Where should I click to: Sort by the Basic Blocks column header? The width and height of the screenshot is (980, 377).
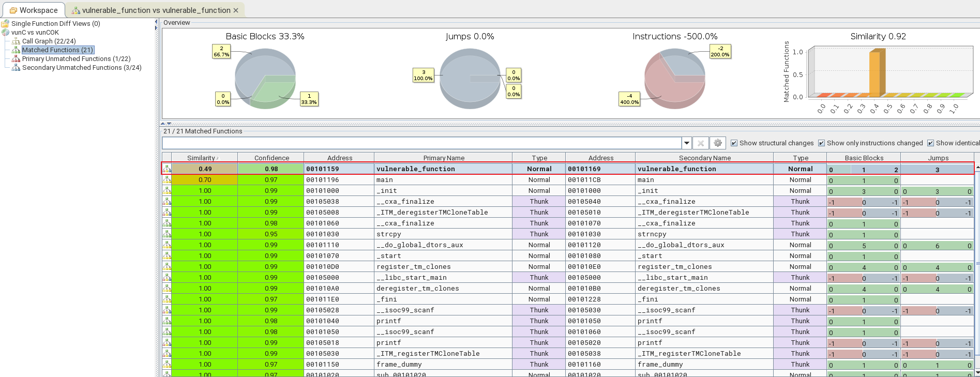click(864, 158)
